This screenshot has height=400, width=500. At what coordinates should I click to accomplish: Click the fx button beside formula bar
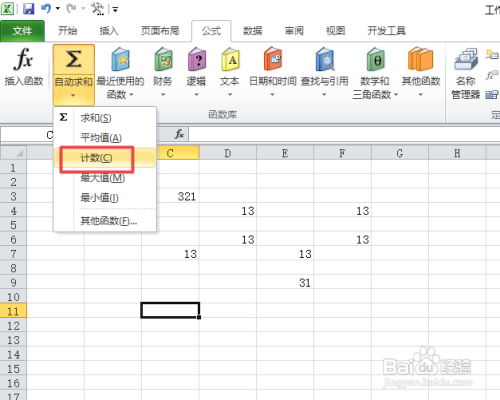[180, 134]
